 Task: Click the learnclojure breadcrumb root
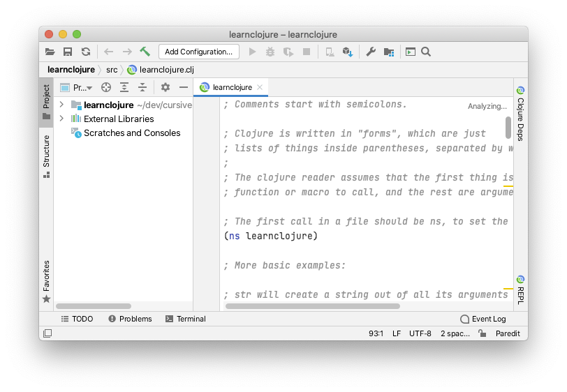click(71, 69)
